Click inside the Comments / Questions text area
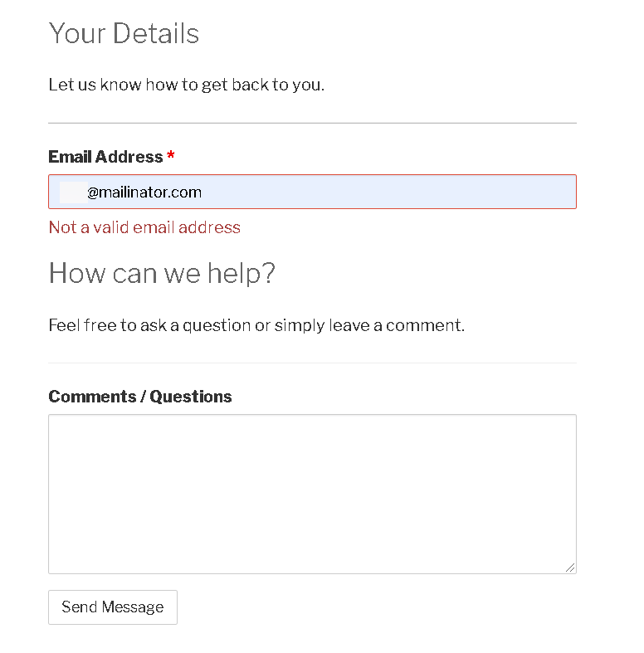This screenshot has height=653, width=644. click(312, 494)
